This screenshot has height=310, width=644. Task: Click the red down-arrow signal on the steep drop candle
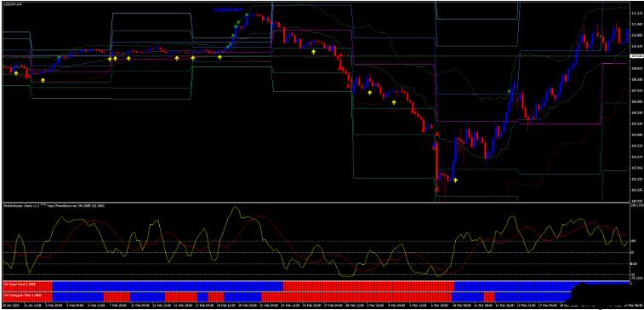(x=340, y=55)
